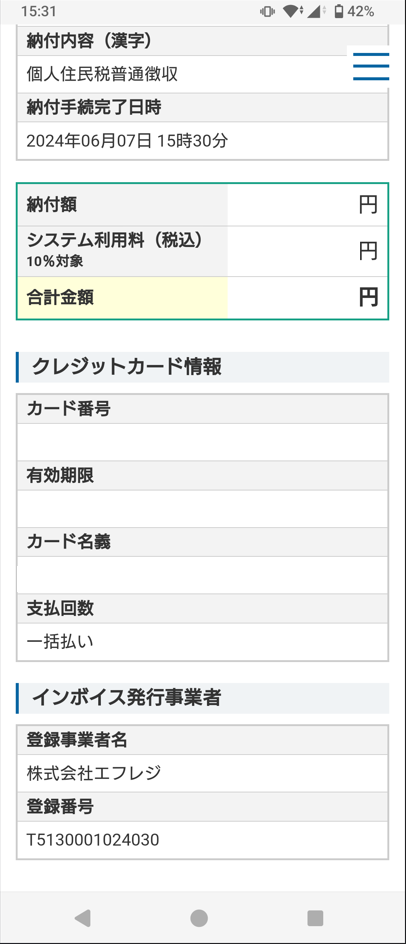The height and width of the screenshot is (944, 407).
Task: Tap the vibrate mode status icon
Action: tap(267, 11)
